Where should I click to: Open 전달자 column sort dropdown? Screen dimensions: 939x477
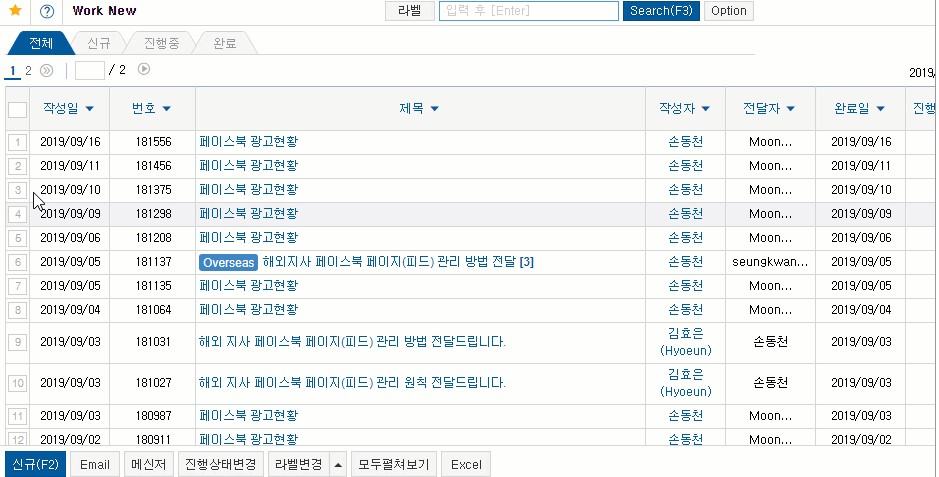coord(790,109)
